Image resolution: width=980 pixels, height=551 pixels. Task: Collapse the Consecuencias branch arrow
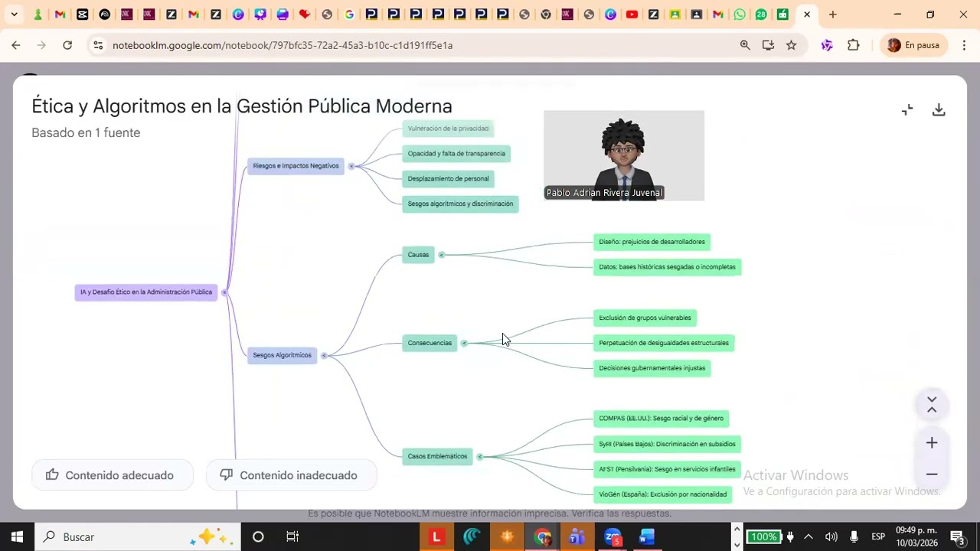tap(464, 343)
